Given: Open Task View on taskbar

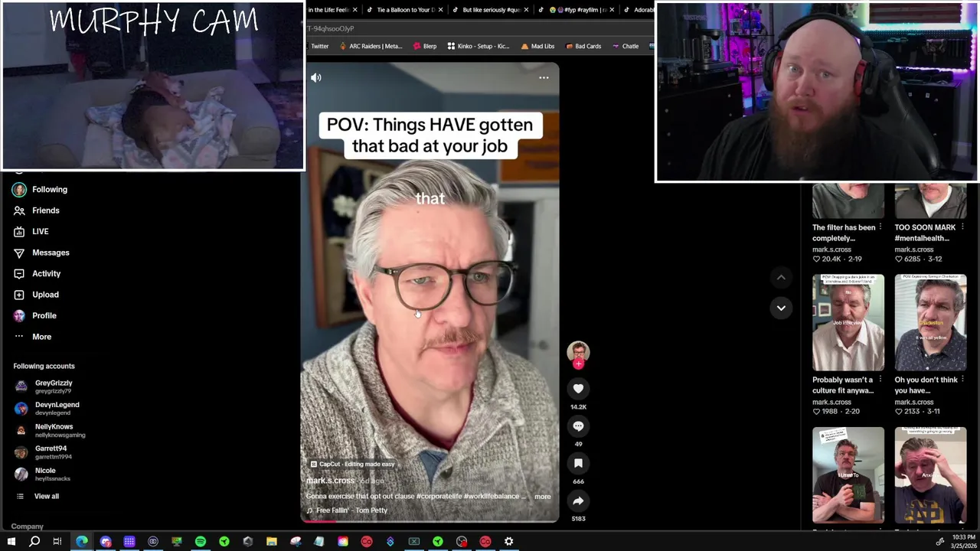Looking at the screenshot, I should 57,542.
